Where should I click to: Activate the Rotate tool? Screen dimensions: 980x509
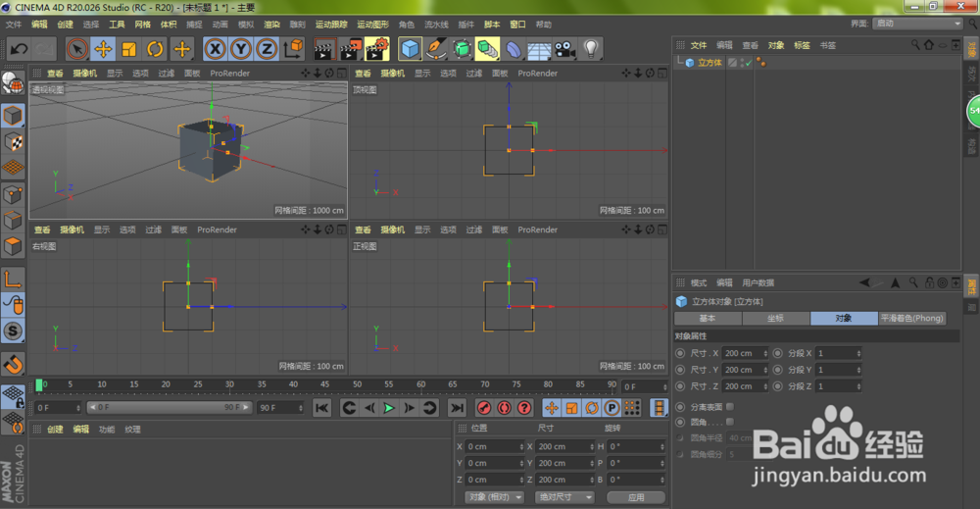[x=155, y=49]
